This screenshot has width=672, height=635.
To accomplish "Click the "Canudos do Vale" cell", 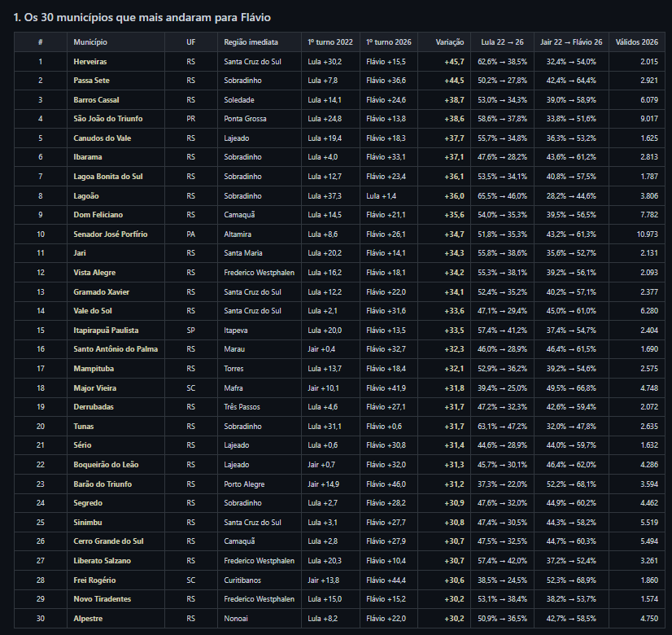I will click(102, 138).
